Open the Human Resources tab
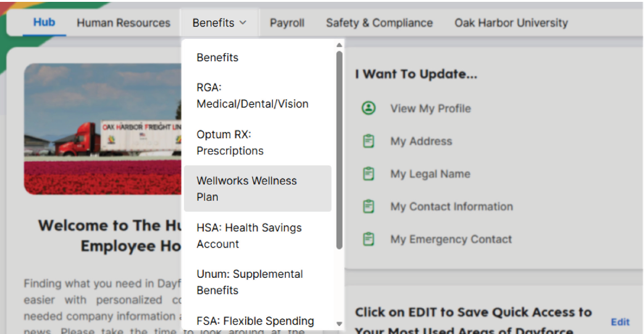The width and height of the screenshot is (644, 334). coord(123,23)
